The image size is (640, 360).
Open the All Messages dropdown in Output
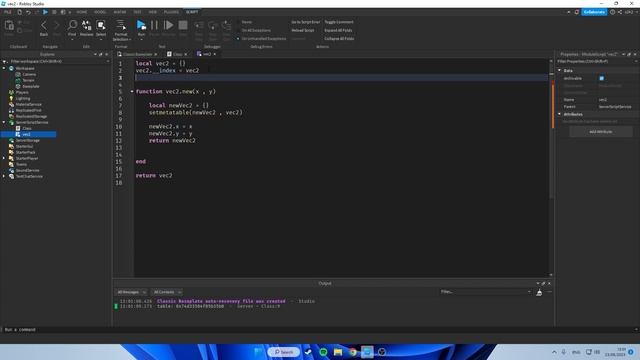pyautogui.click(x=131, y=292)
